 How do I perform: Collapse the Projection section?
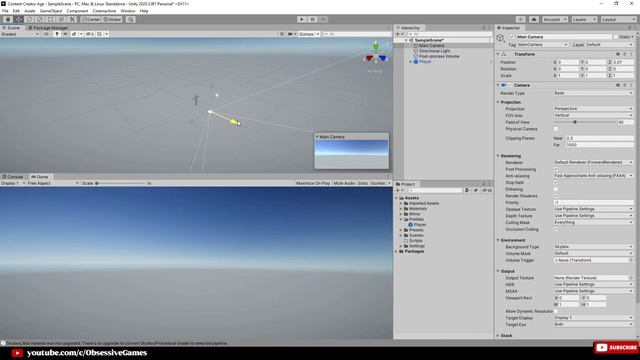(498, 102)
